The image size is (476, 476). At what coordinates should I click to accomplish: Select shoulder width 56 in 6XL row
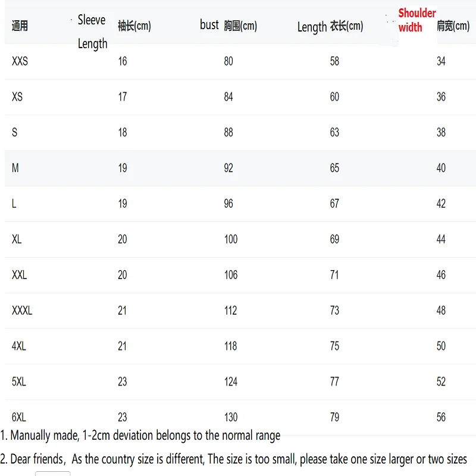point(441,417)
